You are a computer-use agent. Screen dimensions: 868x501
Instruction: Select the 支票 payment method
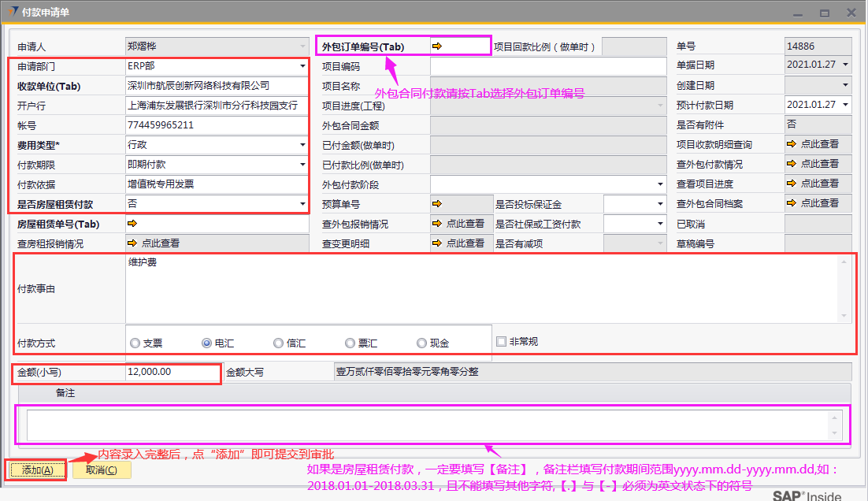pyautogui.click(x=135, y=343)
